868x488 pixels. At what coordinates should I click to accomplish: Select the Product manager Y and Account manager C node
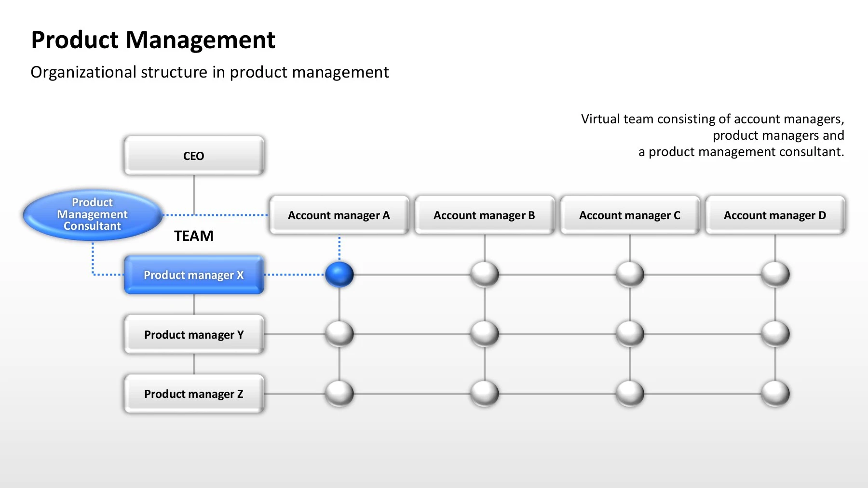[630, 334]
